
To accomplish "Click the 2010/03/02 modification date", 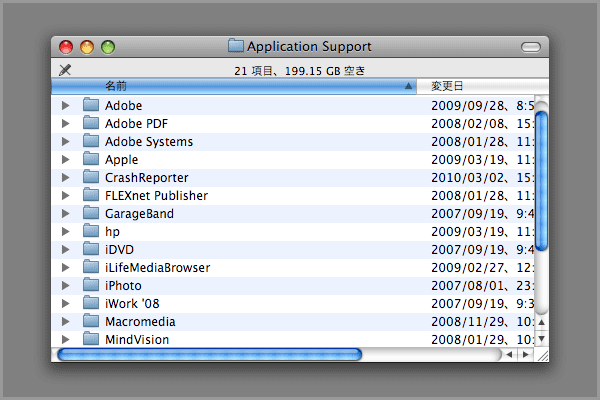I will tap(483, 178).
